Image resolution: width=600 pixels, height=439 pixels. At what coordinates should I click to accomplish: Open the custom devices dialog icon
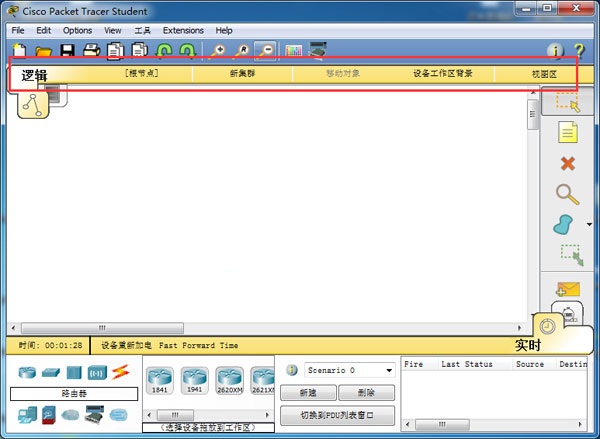click(317, 51)
